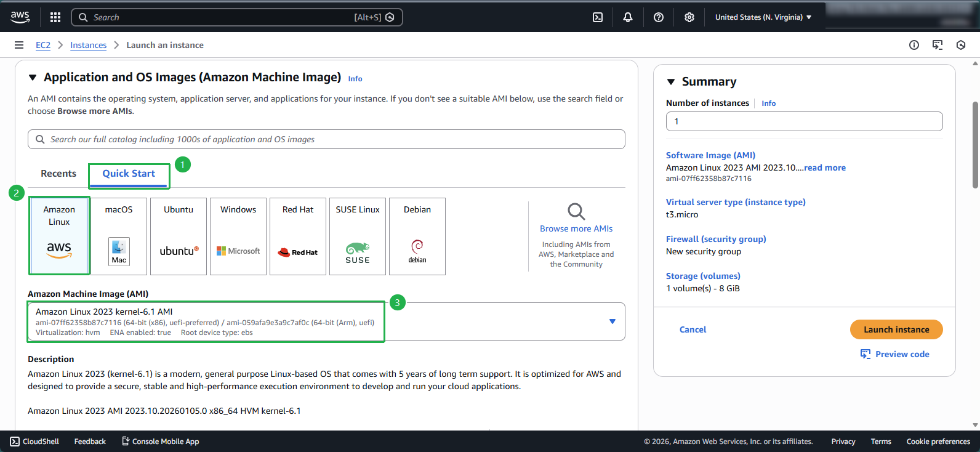The height and width of the screenshot is (452, 980).
Task: Click the read more link
Action: pyautogui.click(x=825, y=167)
